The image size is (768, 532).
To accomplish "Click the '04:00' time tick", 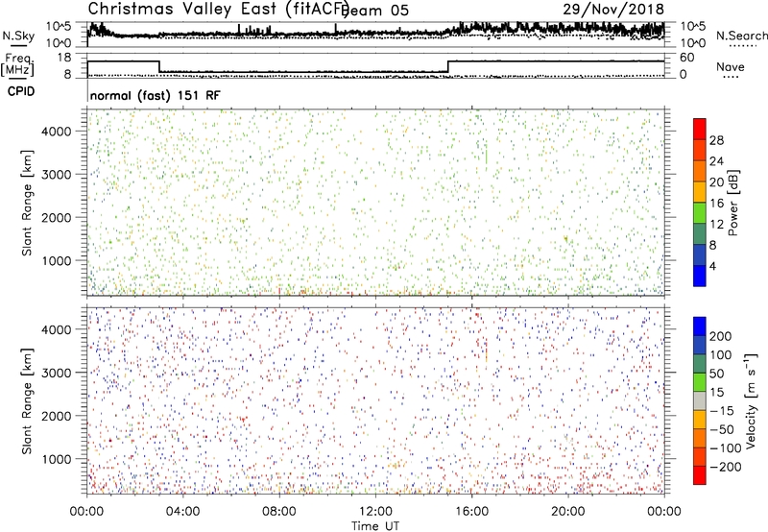I will point(182,512).
